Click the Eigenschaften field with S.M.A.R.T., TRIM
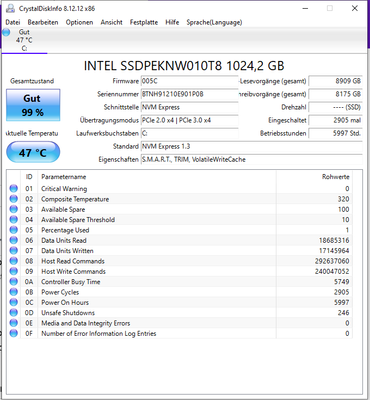Viewport: 370px width, 400px height. tap(252, 159)
